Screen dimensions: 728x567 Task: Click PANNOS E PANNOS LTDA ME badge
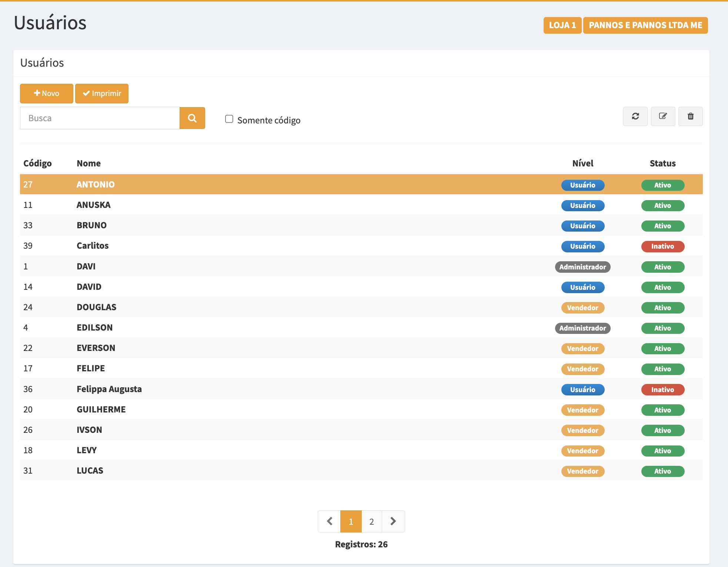(645, 25)
